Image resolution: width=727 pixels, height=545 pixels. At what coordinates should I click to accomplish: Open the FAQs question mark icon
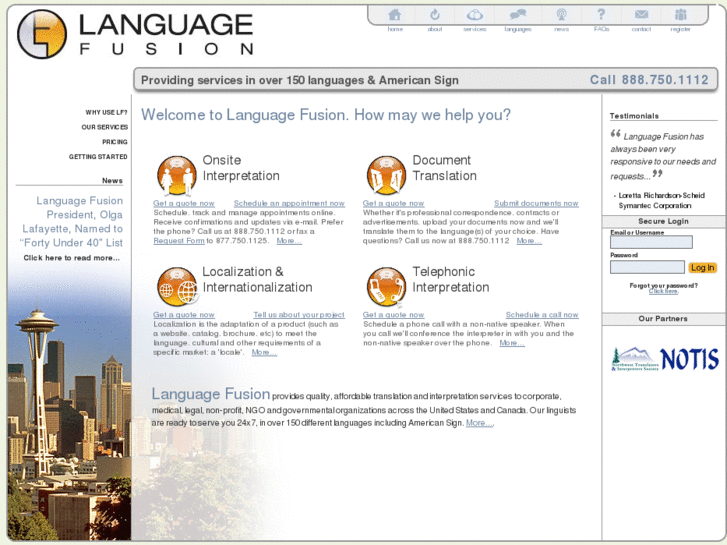pyautogui.click(x=601, y=14)
